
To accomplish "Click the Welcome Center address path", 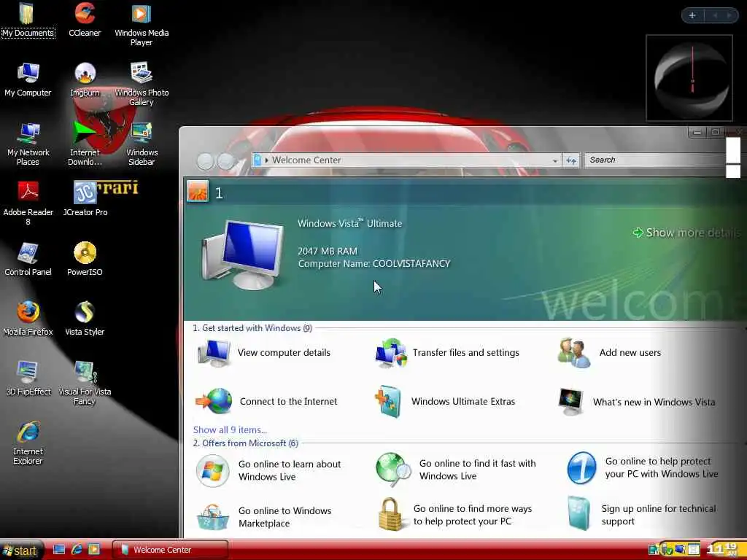I will 306,160.
